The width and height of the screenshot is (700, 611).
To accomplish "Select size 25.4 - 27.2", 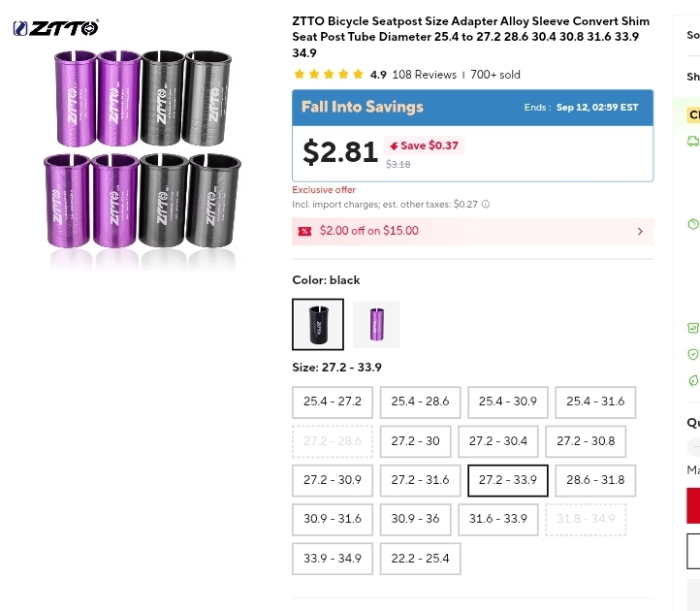I will click(332, 402).
